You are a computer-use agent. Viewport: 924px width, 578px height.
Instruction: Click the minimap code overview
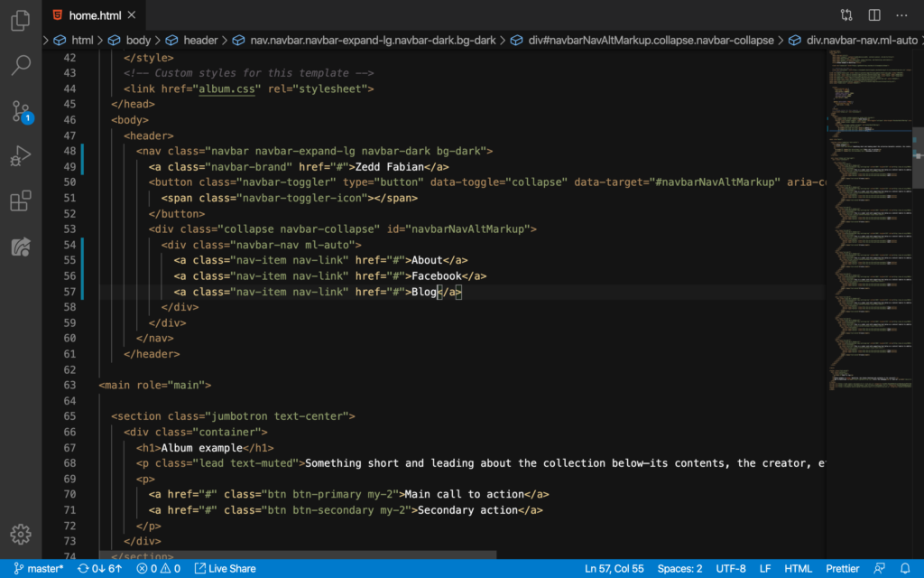click(x=868, y=219)
